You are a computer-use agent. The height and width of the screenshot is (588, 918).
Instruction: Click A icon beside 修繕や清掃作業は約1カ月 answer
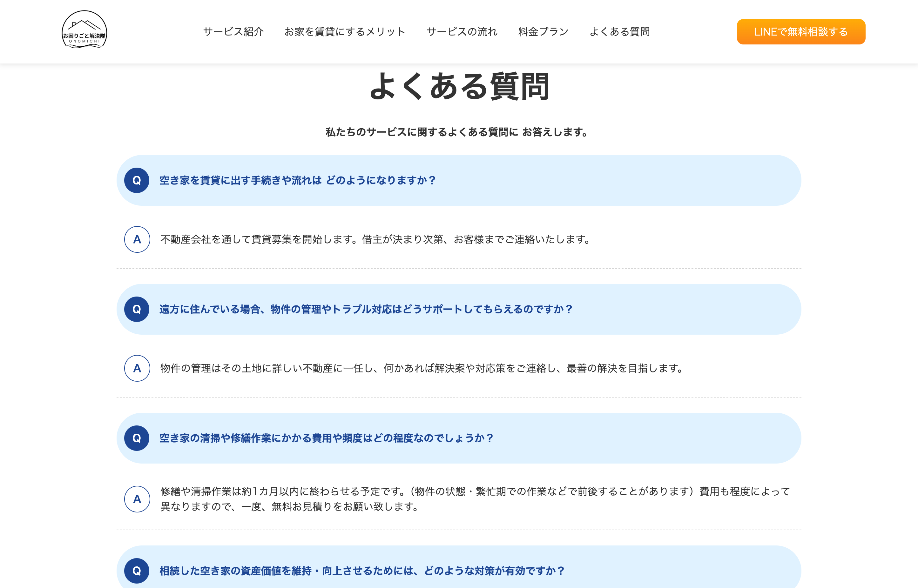[x=137, y=499]
